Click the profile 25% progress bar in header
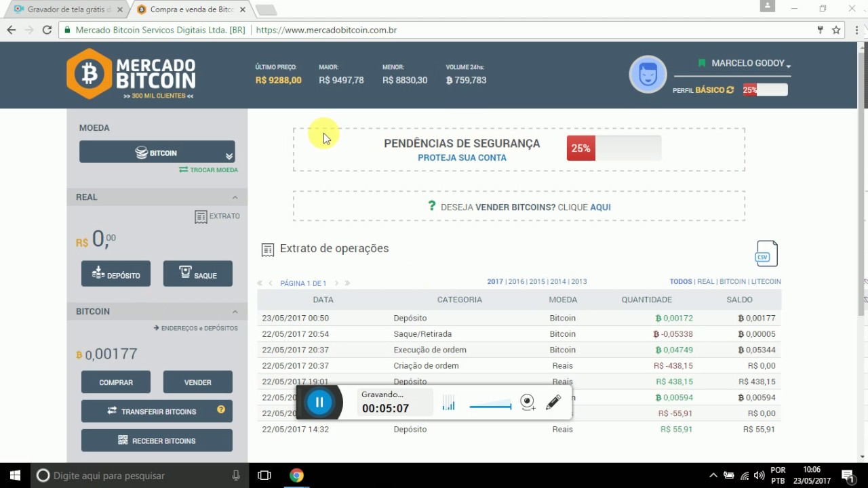The image size is (868, 488). pos(765,90)
